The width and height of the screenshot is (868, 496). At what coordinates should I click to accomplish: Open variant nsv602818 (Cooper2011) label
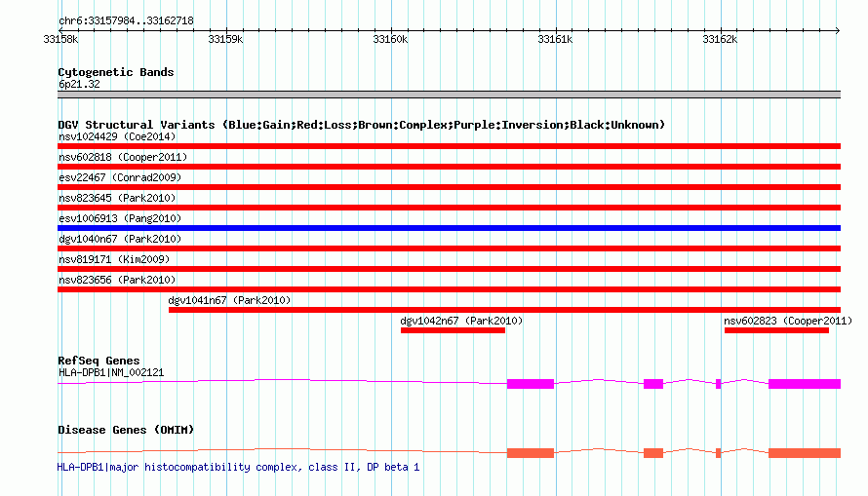point(123,157)
